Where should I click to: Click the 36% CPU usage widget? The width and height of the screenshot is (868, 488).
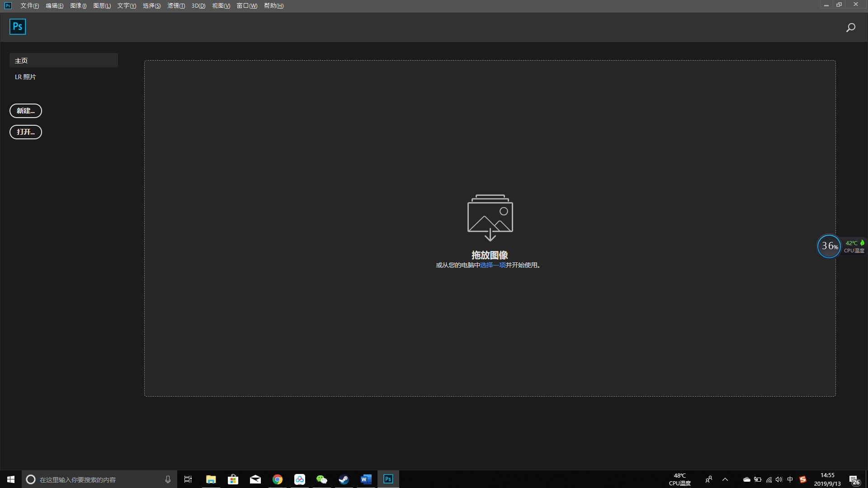(x=829, y=246)
